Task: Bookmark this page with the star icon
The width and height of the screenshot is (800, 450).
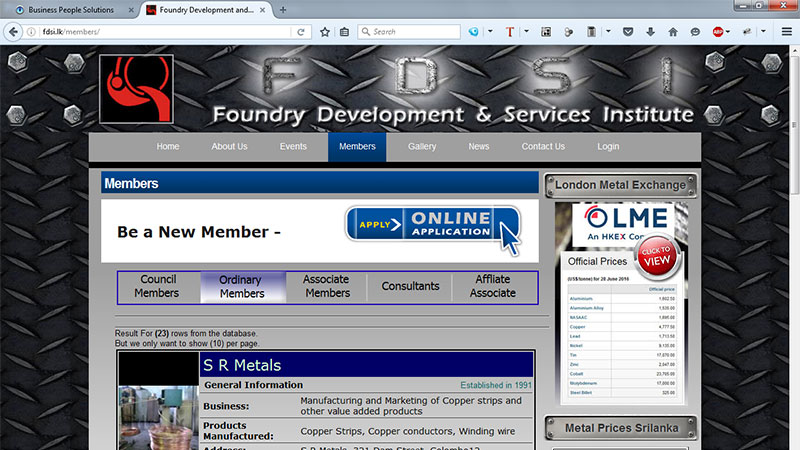Action: tap(324, 32)
